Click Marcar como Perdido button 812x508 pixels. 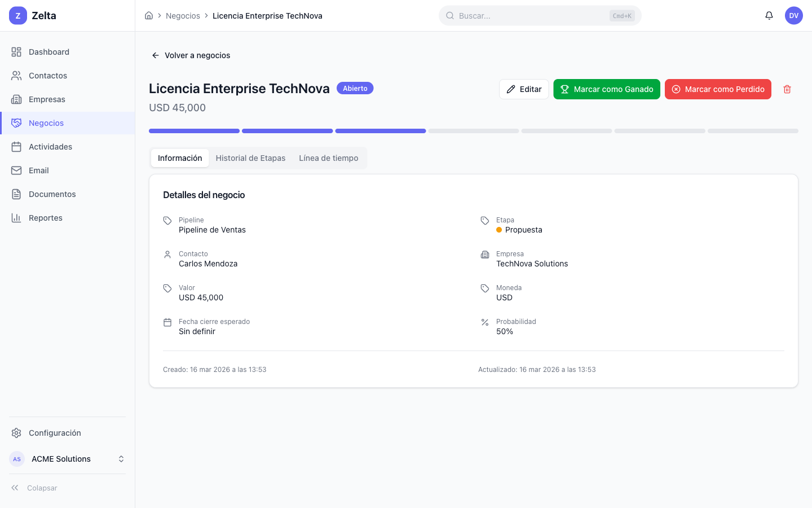(717, 89)
